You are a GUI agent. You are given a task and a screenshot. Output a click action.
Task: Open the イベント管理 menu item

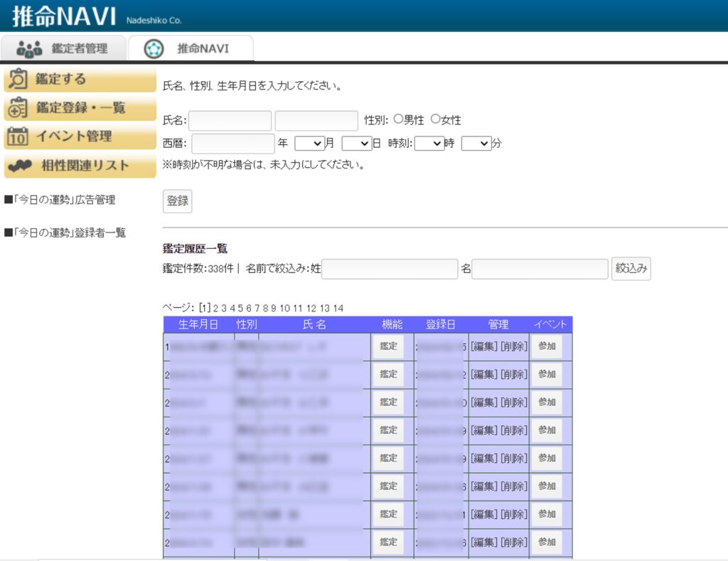click(x=74, y=137)
